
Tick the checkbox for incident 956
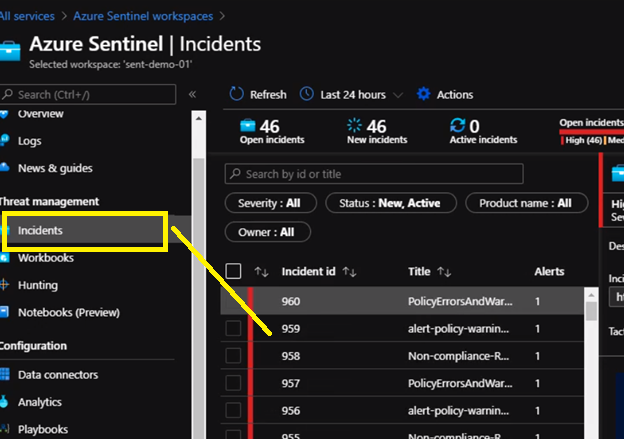233,410
